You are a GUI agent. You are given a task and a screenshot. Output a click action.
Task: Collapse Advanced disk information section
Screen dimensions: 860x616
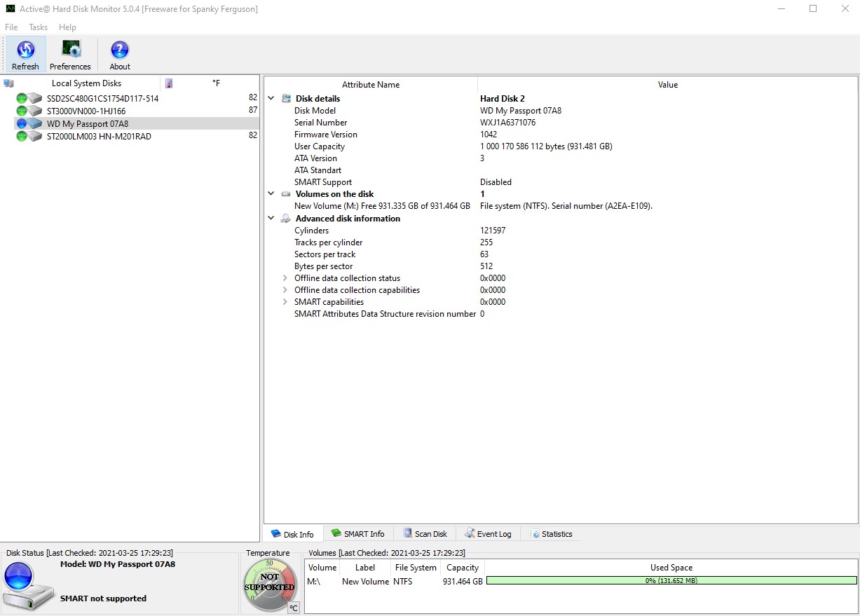point(271,219)
